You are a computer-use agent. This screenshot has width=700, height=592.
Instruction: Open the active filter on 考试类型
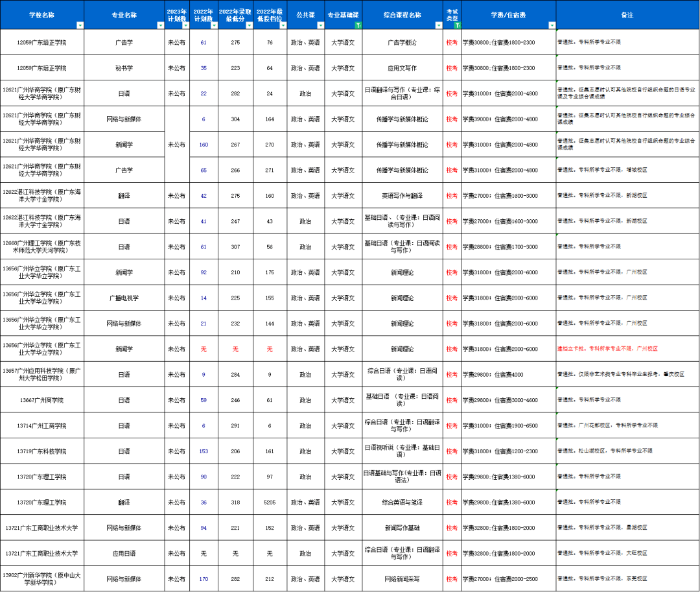[458, 25]
